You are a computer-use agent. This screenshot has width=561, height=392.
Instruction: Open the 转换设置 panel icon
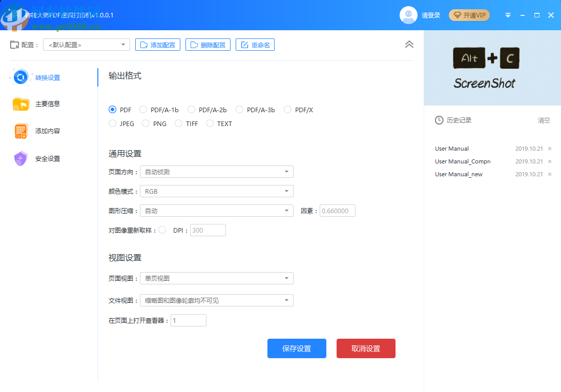20,76
